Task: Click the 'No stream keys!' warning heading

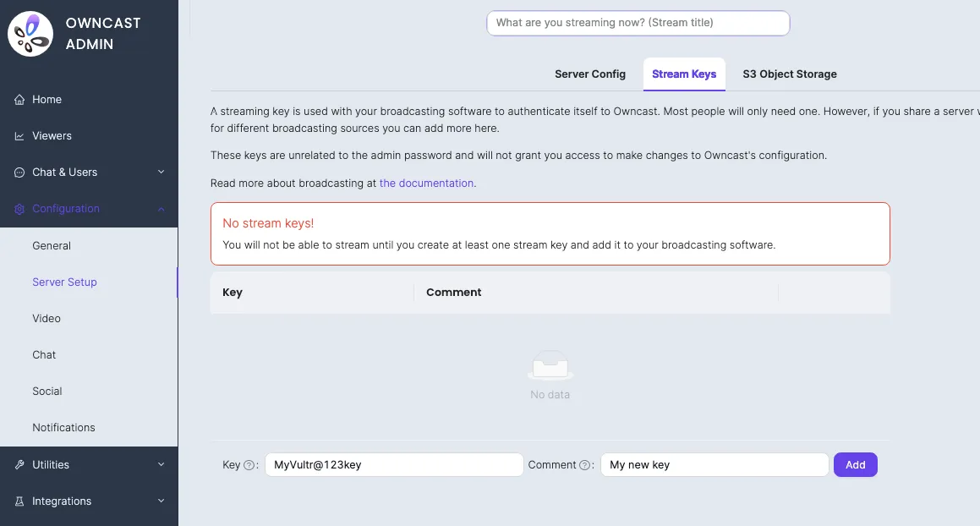Action: pyautogui.click(x=268, y=223)
